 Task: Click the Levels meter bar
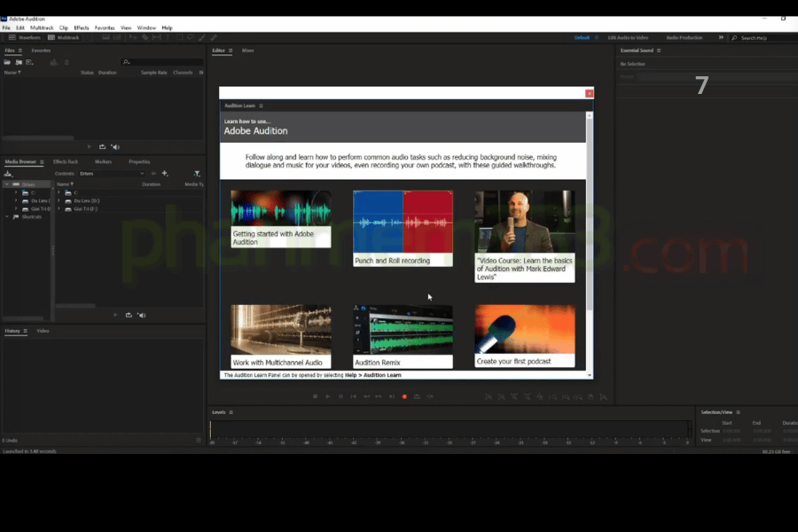click(x=450, y=429)
